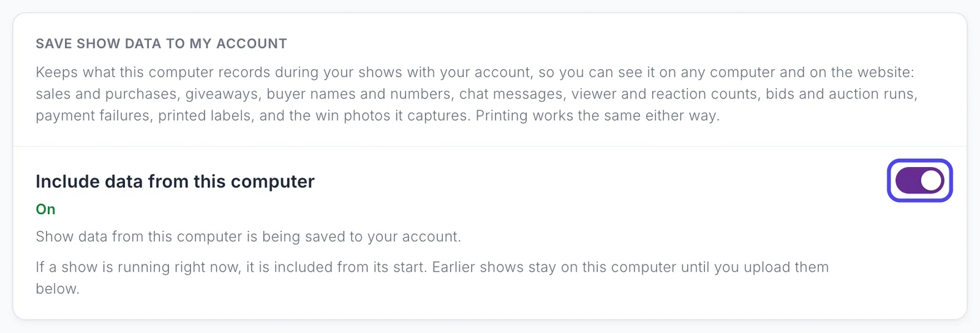The image size is (980, 333).
Task: Click the word 'below.' at the note's end
Action: coord(58,289)
